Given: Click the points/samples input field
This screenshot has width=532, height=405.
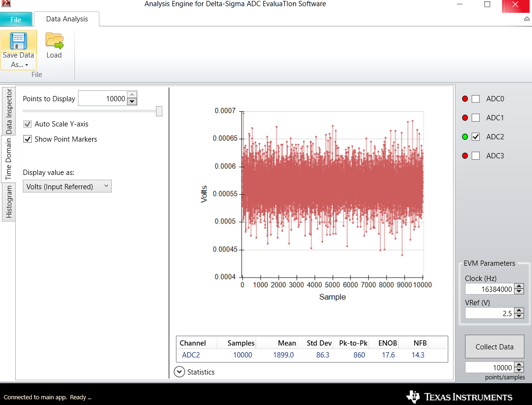Looking at the screenshot, I should pyautogui.click(x=490, y=367).
